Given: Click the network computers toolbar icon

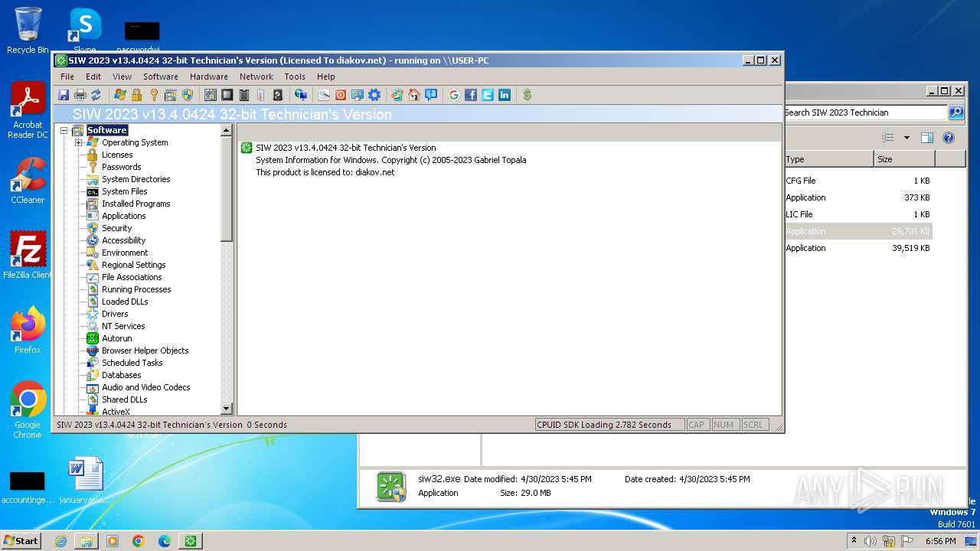Looking at the screenshot, I should point(301,95).
